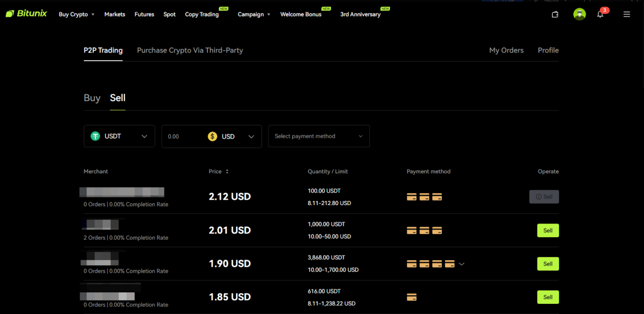
Task: Switch to Purchase Crypto Via Third-Party tab
Action: [x=190, y=50]
